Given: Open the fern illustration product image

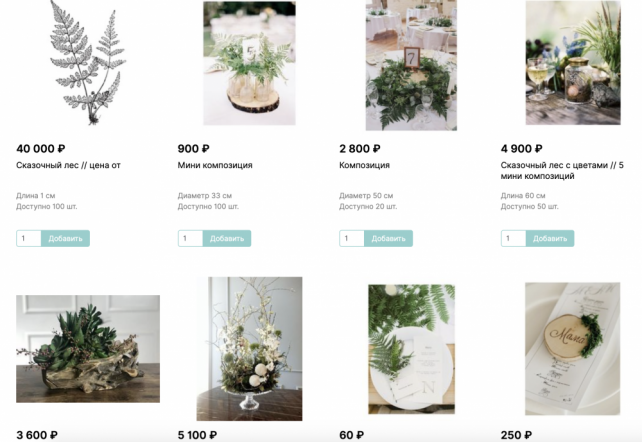Looking at the screenshot, I should click(x=88, y=63).
